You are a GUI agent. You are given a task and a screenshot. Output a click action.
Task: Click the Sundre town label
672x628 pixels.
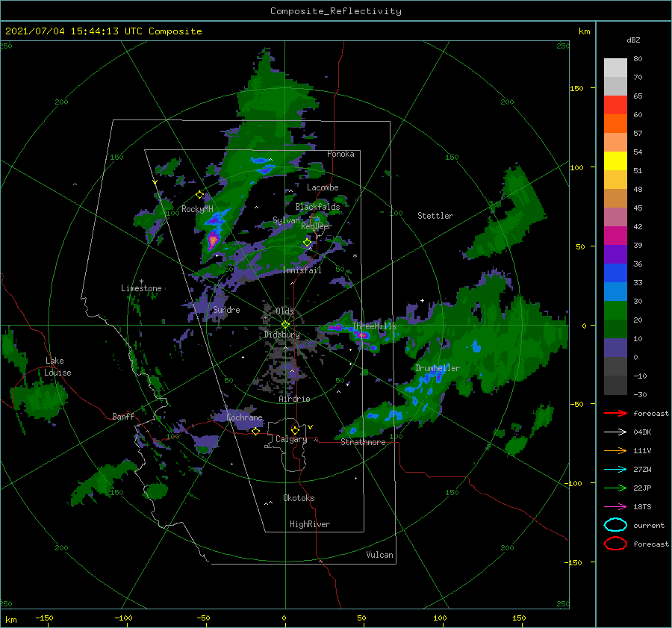[226, 310]
